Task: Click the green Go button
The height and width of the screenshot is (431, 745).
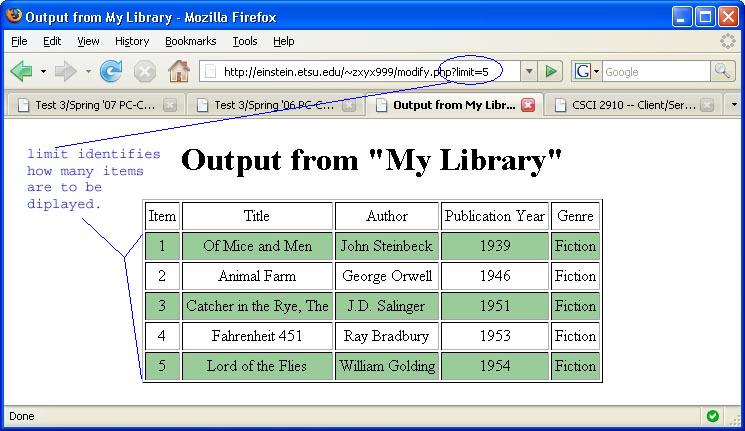Action: click(551, 72)
